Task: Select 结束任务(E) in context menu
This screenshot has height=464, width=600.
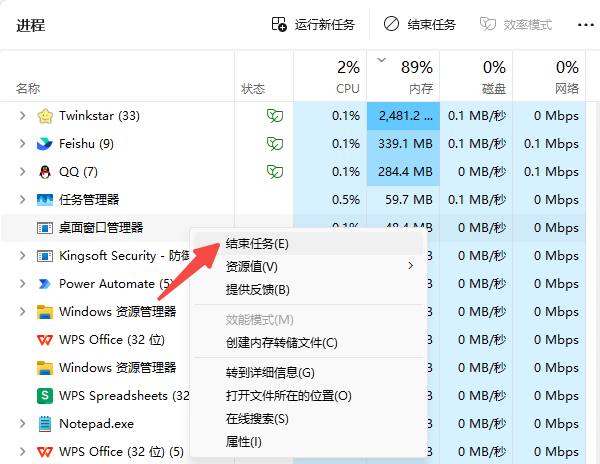Action: (257, 243)
